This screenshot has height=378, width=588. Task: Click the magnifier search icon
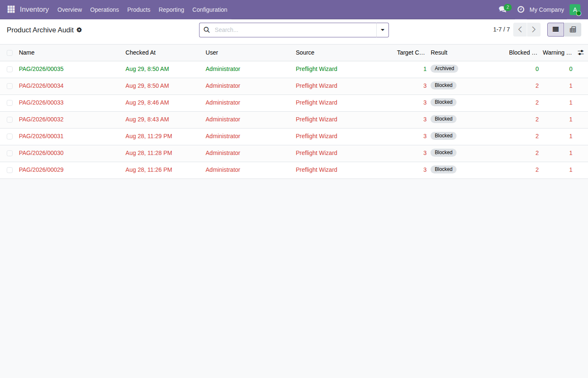207,30
